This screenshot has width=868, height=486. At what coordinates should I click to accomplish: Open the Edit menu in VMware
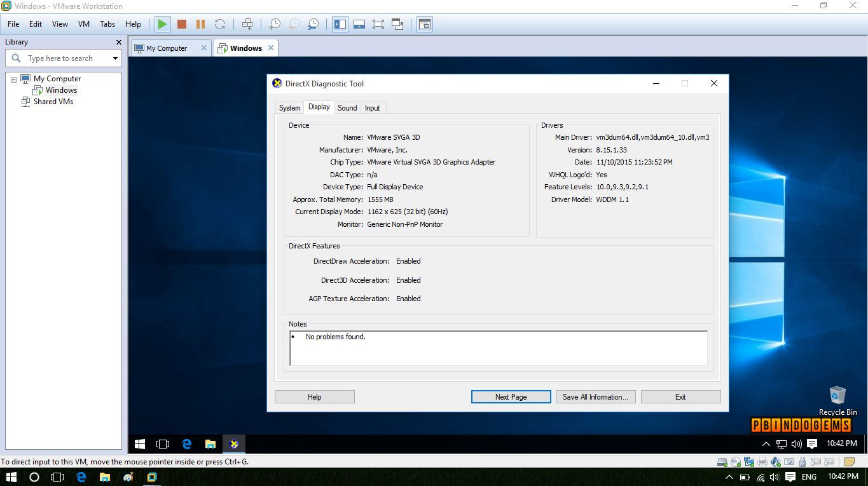click(x=36, y=24)
